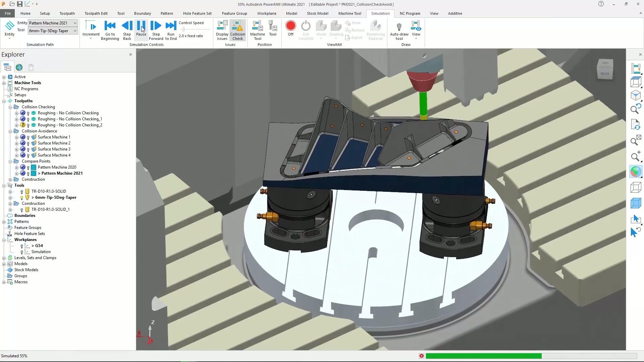This screenshot has width=644, height=362.
Task: Toggle light bulb for Pattern Machine 2020
Action: pyautogui.click(x=28, y=168)
